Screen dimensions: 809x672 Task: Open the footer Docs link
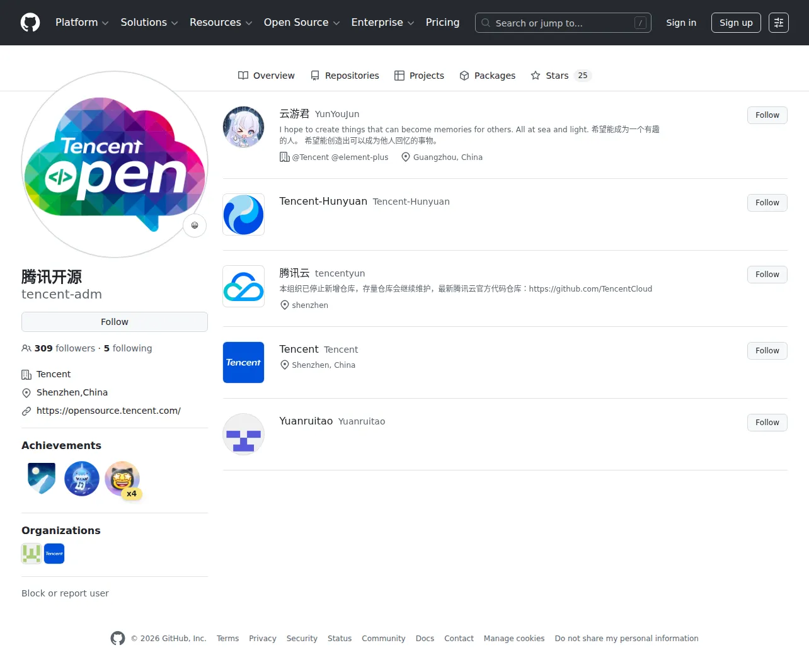(425, 639)
